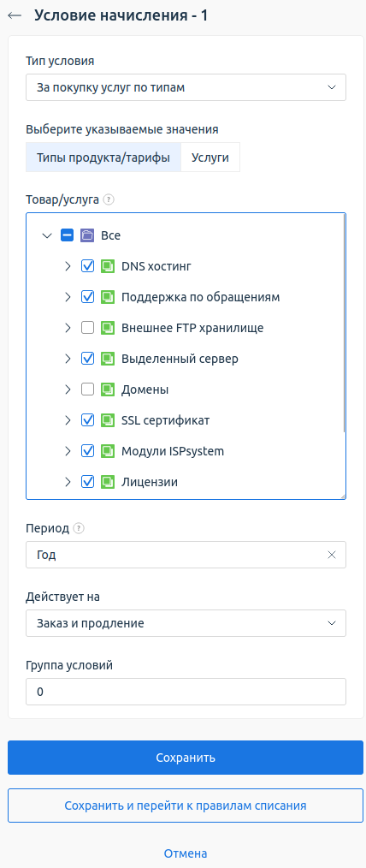Click the purple folder icon beside Все
Image resolution: width=366 pixels, height=868 pixels.
(87, 235)
